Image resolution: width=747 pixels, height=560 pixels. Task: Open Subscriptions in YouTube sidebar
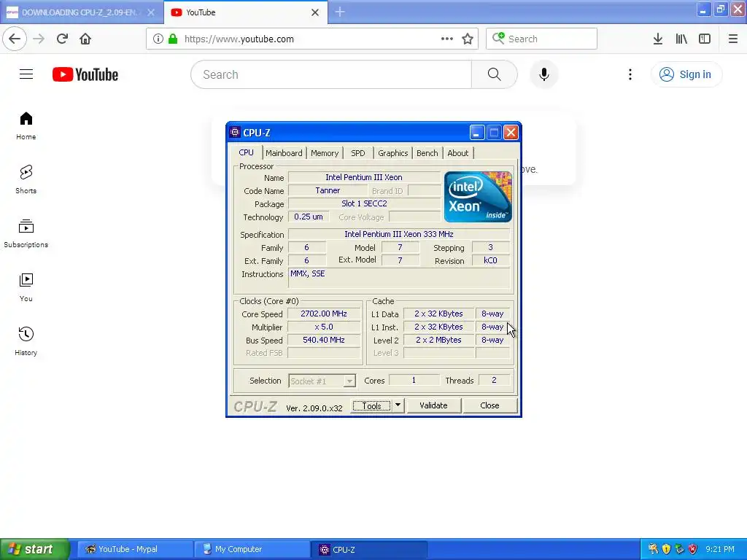click(x=26, y=233)
